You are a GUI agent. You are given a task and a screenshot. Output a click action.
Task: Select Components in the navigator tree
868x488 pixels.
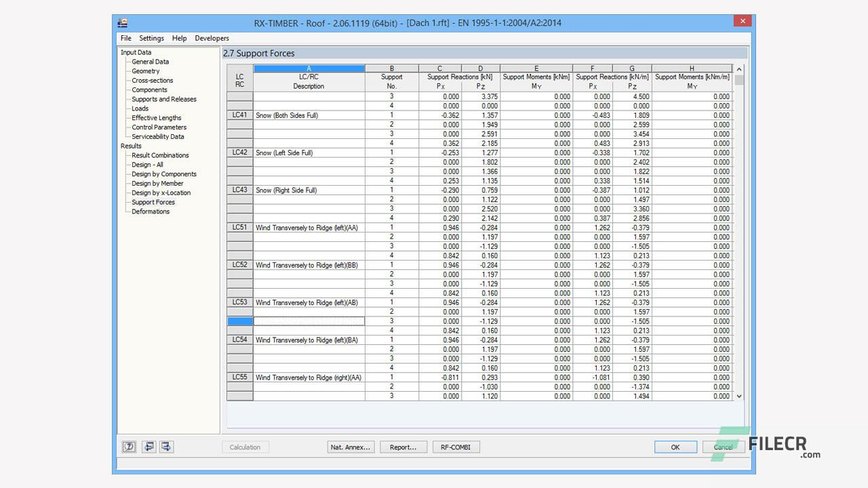[x=149, y=90]
